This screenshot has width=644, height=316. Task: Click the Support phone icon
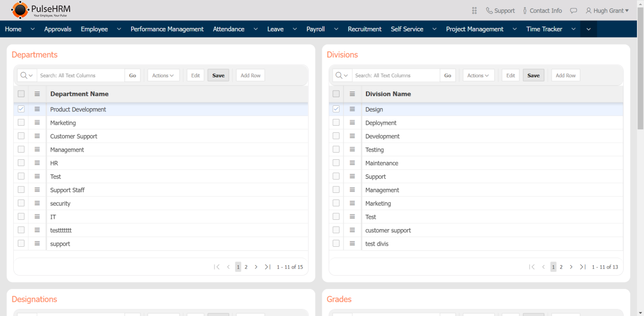point(489,11)
